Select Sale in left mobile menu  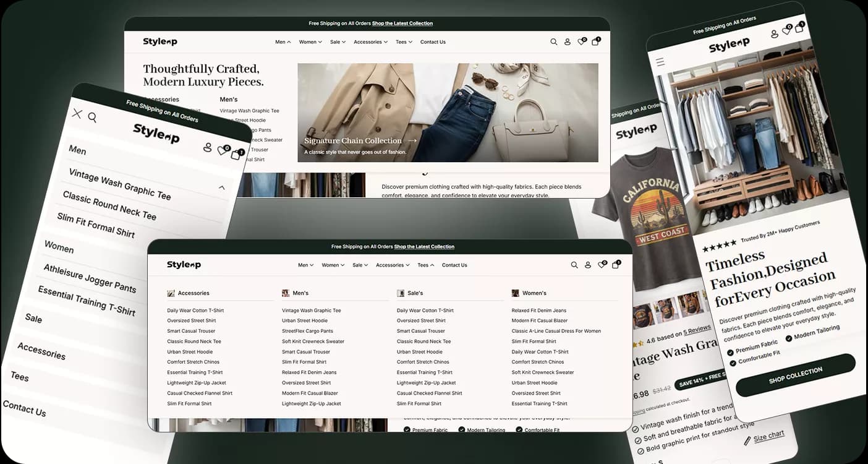coord(33,318)
